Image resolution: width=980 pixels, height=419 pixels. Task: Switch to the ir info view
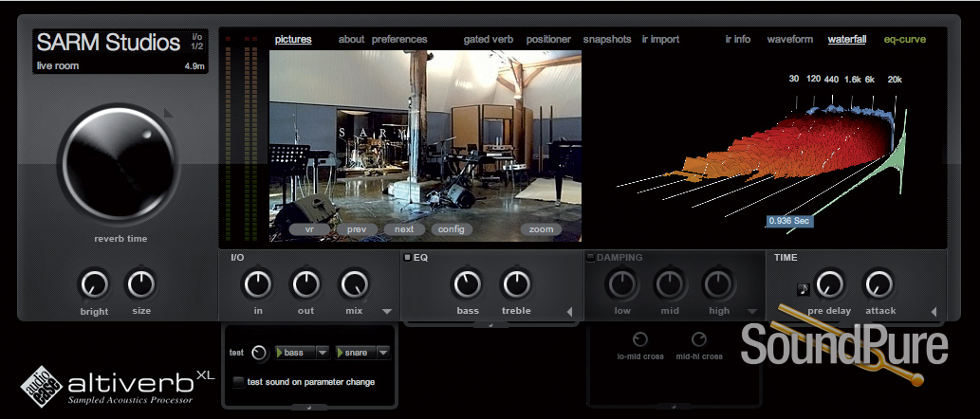tap(737, 39)
